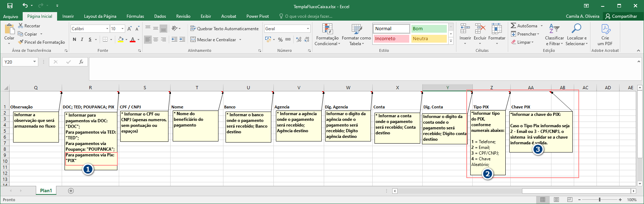Screen dimensions: 644x204
Task: Click the Formatação Condicional icon
Action: 327,29
